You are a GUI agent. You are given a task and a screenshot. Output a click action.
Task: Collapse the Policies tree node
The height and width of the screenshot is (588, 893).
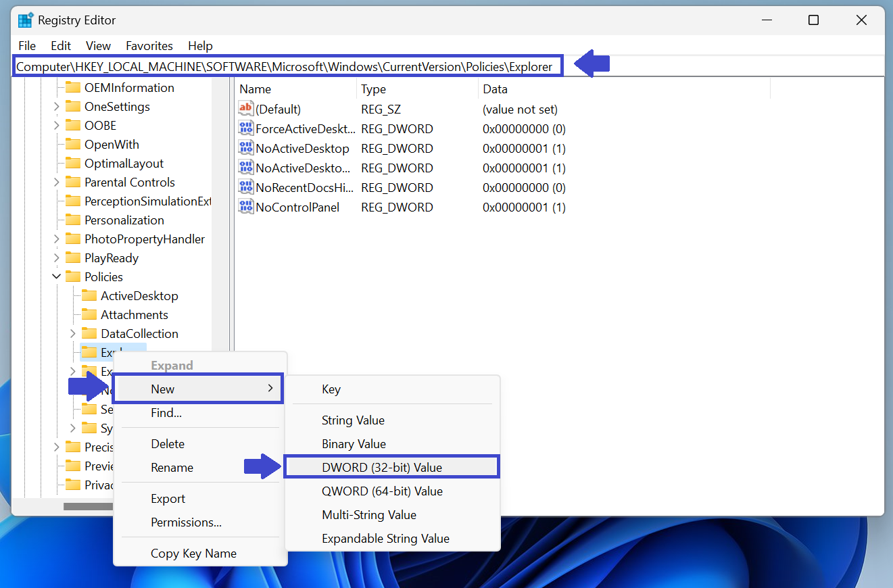pos(57,277)
